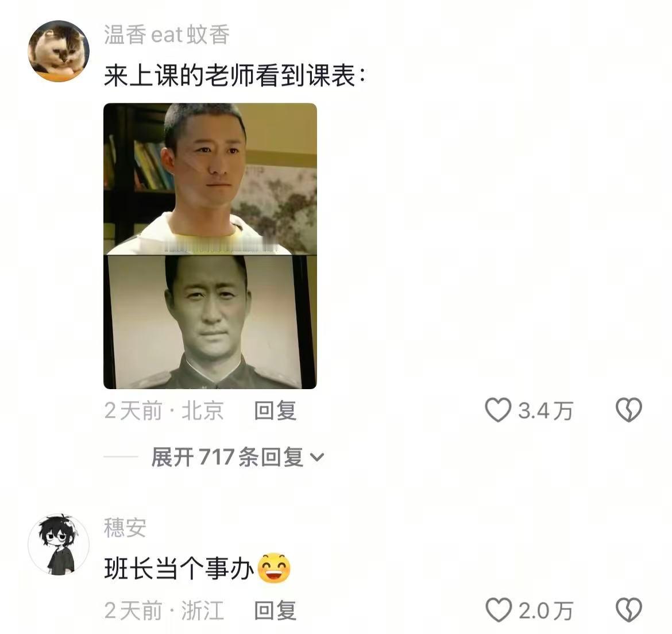Image resolution: width=672 pixels, height=634 pixels.
Task: Tap the 2天前 · 北京 timestamp
Action: [164, 410]
